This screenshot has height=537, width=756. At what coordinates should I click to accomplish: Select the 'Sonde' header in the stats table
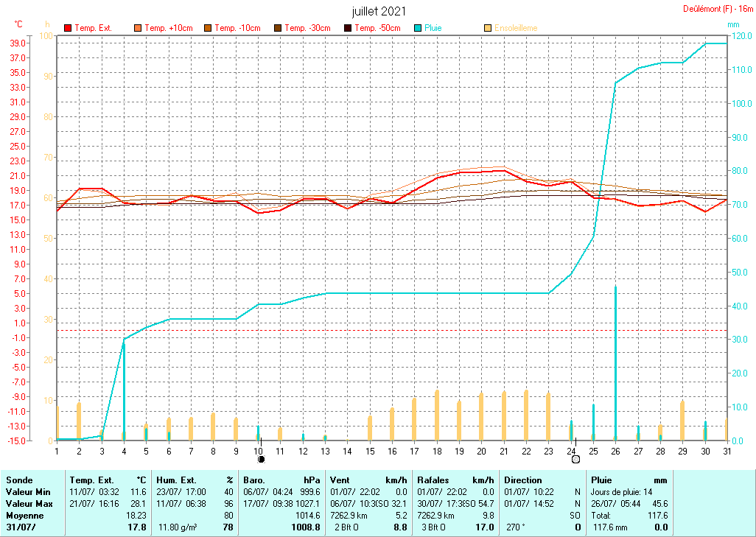click(x=19, y=480)
